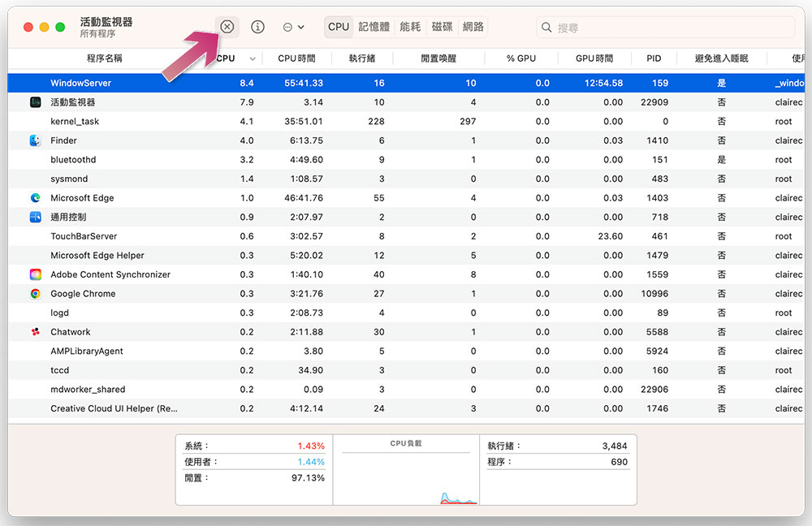Click PID value 10996

pos(654,294)
